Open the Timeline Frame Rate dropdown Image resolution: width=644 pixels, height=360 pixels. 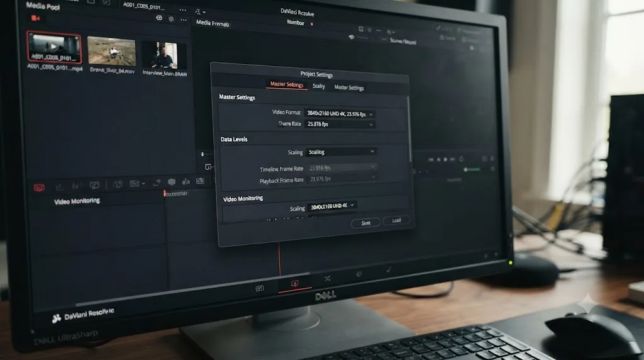[x=342, y=167]
